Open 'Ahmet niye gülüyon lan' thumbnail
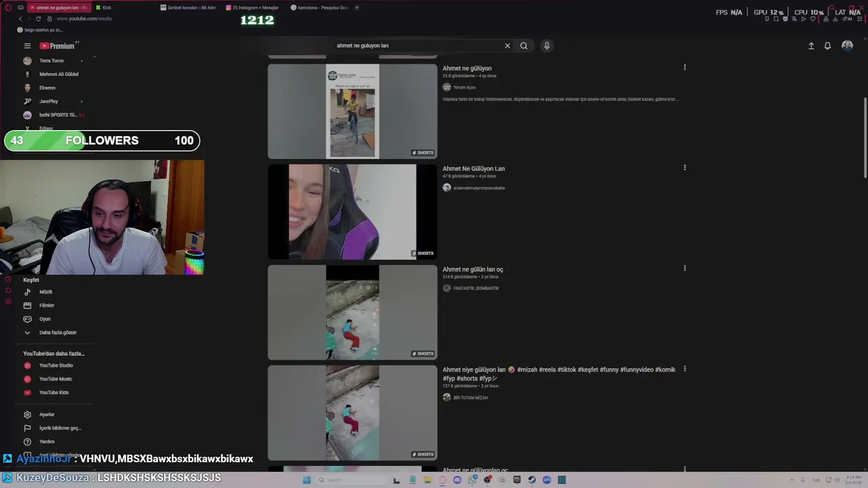Image resolution: width=868 pixels, height=488 pixels. click(x=353, y=413)
